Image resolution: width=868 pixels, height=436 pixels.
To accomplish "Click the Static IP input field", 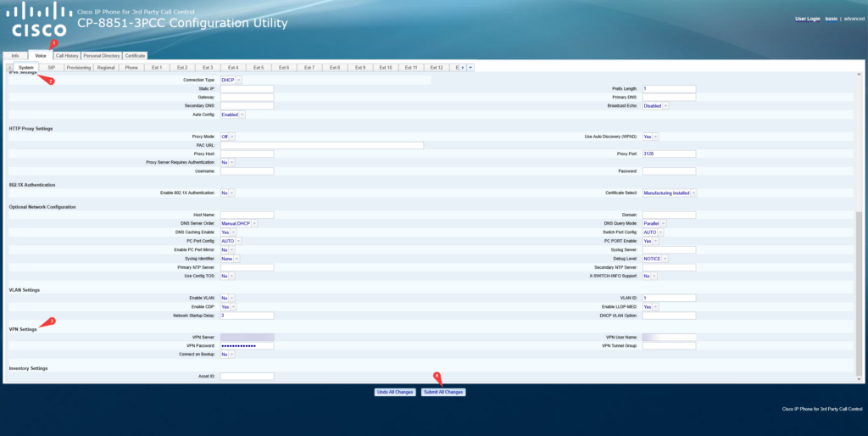I will pos(247,88).
